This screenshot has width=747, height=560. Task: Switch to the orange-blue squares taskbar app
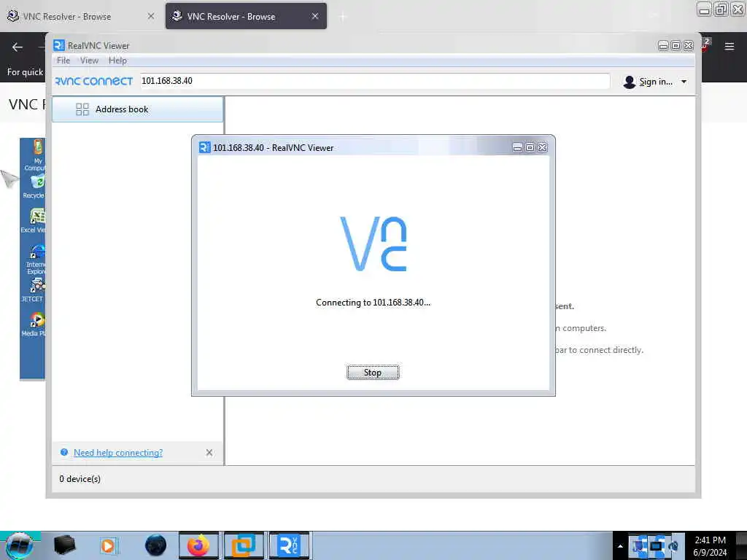pos(244,545)
